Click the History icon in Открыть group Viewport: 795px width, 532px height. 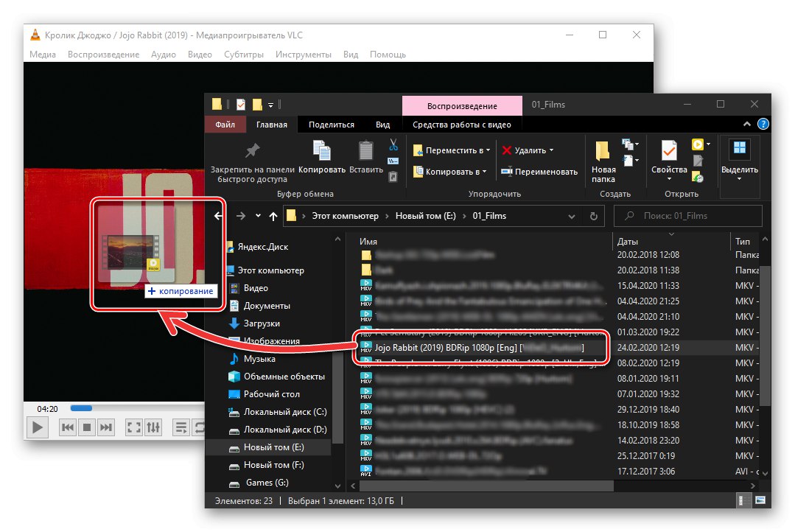click(698, 177)
